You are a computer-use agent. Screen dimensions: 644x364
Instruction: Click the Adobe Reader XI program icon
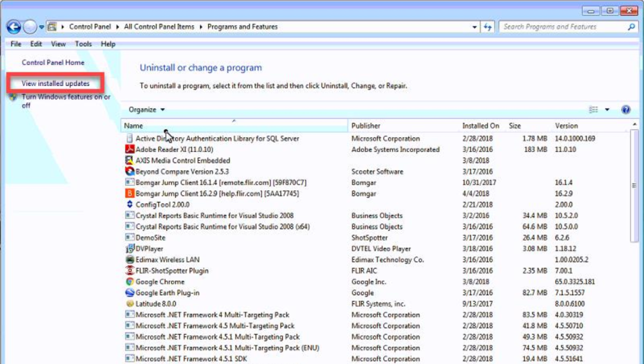click(129, 149)
